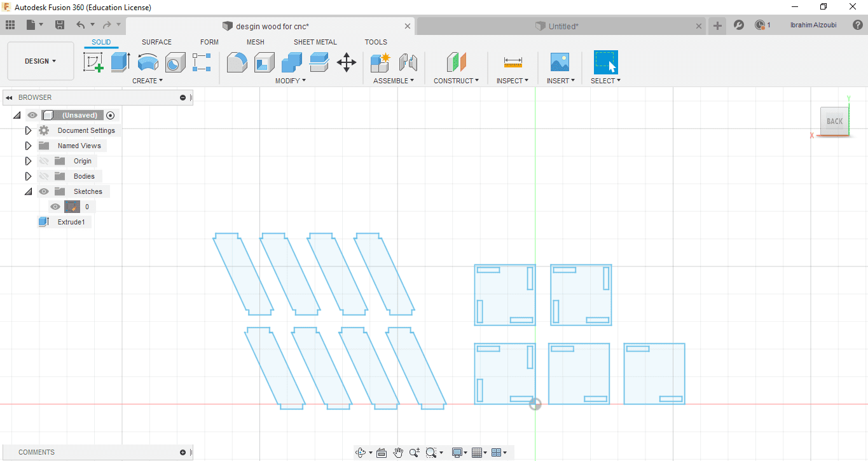Start Create Sketch tool

pyautogui.click(x=93, y=62)
